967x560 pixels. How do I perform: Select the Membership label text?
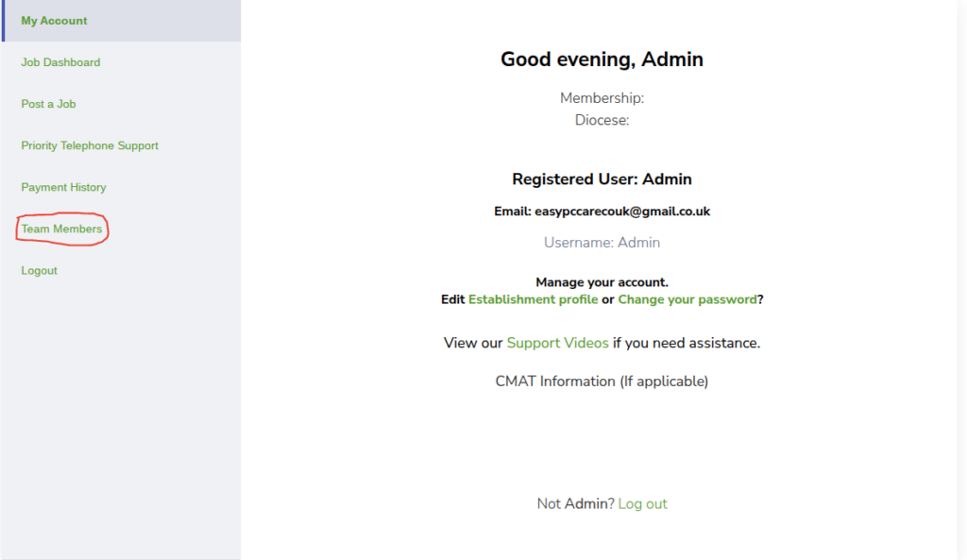click(602, 98)
